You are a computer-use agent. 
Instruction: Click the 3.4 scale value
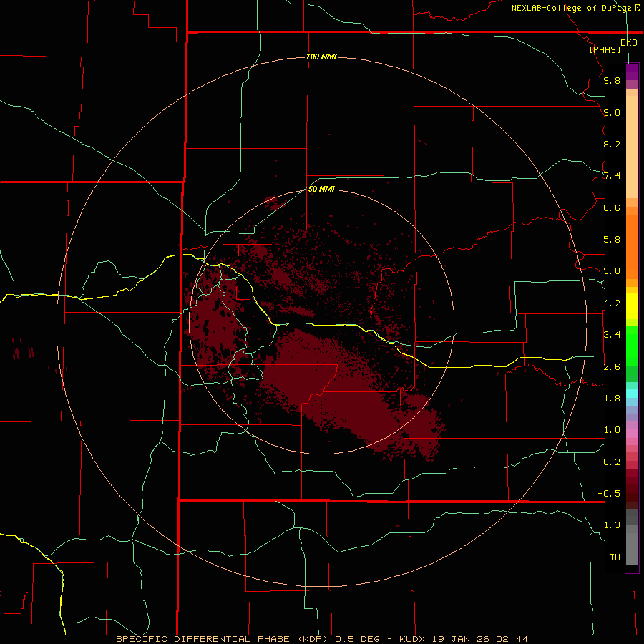pos(612,335)
